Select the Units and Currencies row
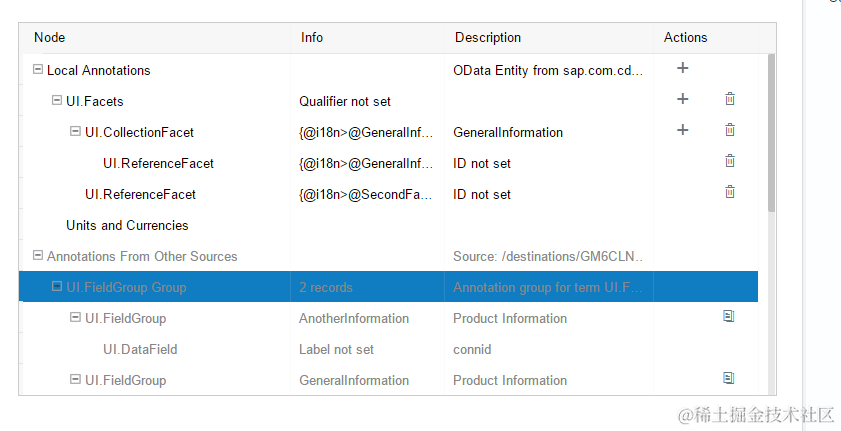This screenshot has width=841, height=431. (x=127, y=225)
